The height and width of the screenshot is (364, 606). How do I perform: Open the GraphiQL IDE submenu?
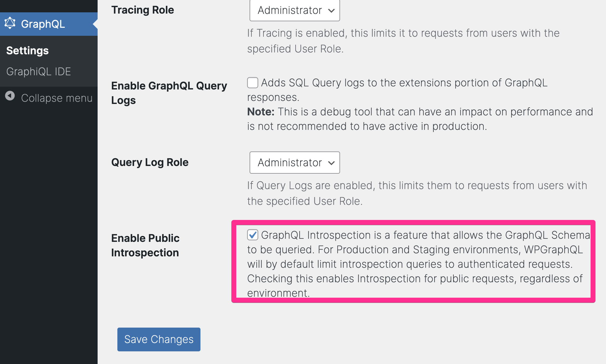coord(39,72)
